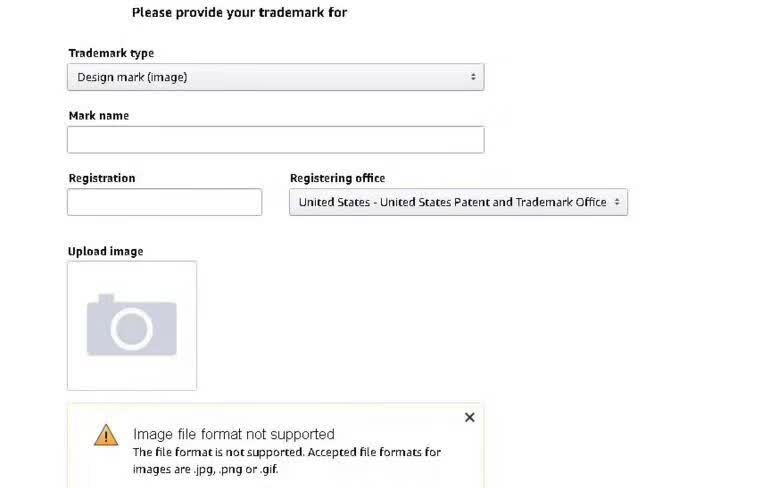Click the "Please provide your trademark for" heading

(x=240, y=13)
